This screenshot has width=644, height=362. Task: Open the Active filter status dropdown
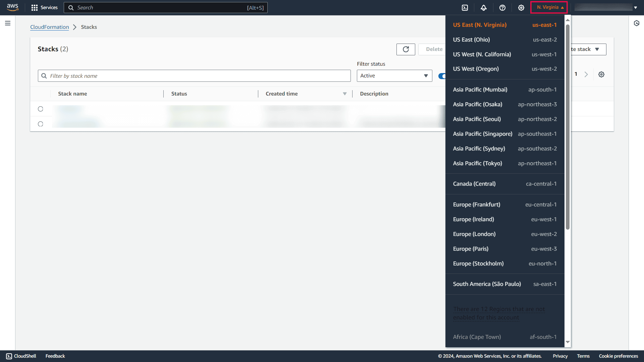pyautogui.click(x=394, y=75)
